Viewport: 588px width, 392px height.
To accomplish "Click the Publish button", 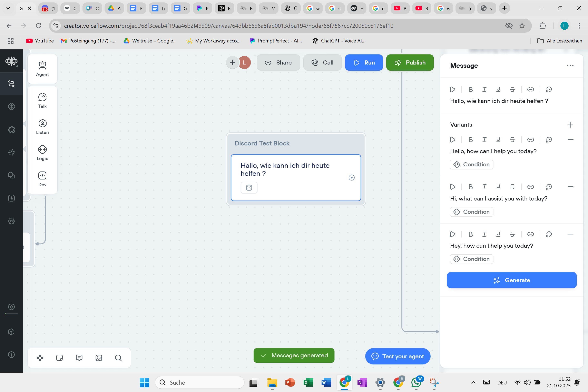I will tap(410, 62).
